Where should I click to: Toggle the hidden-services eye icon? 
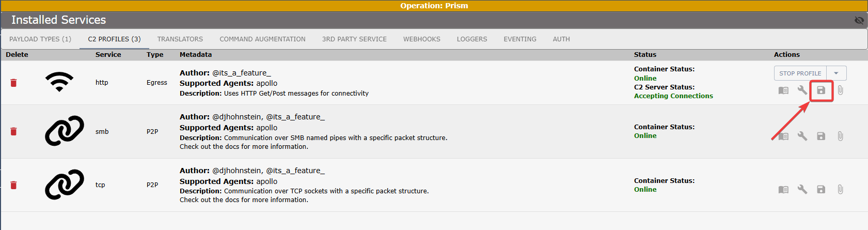click(x=859, y=20)
